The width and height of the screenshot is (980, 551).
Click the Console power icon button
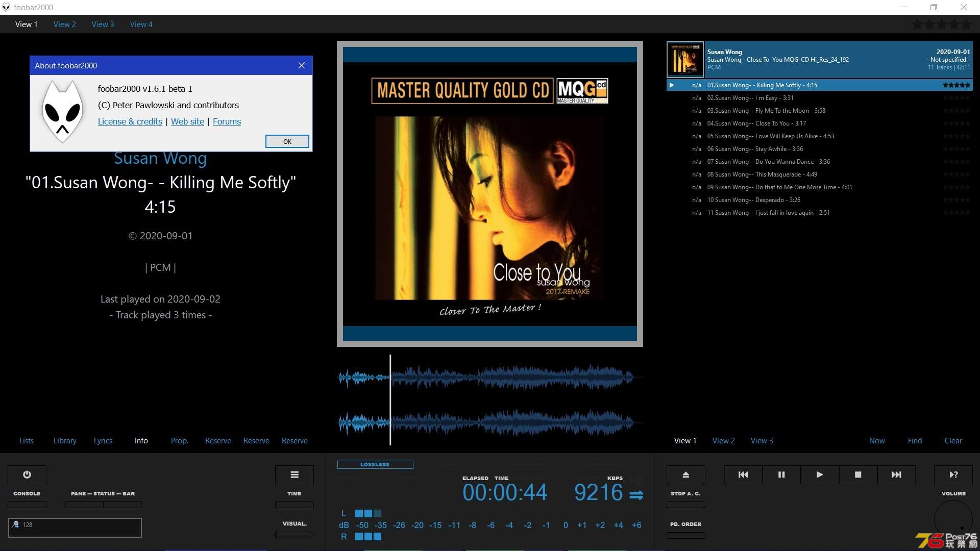click(x=27, y=474)
